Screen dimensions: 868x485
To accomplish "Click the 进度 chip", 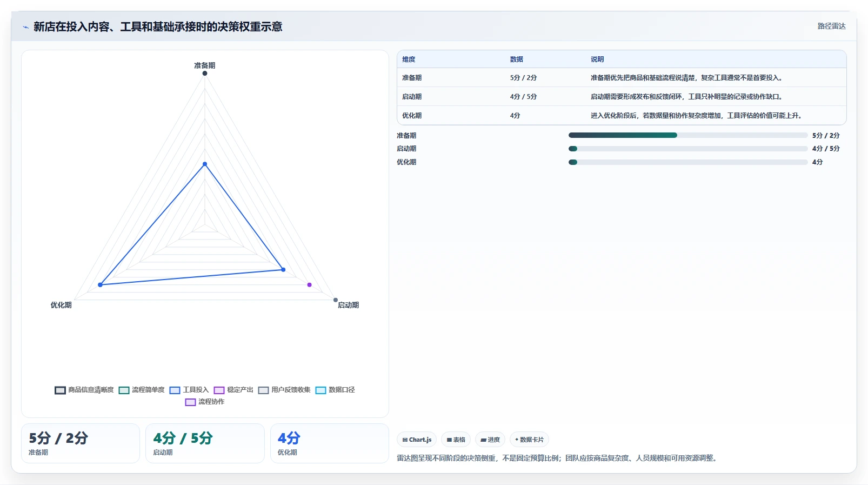I will [x=490, y=440].
